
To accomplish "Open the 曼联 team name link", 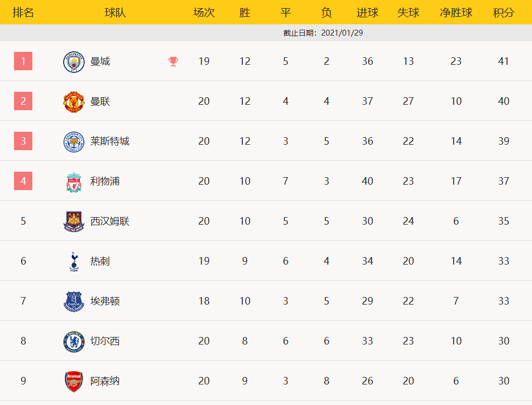I will coord(100,102).
